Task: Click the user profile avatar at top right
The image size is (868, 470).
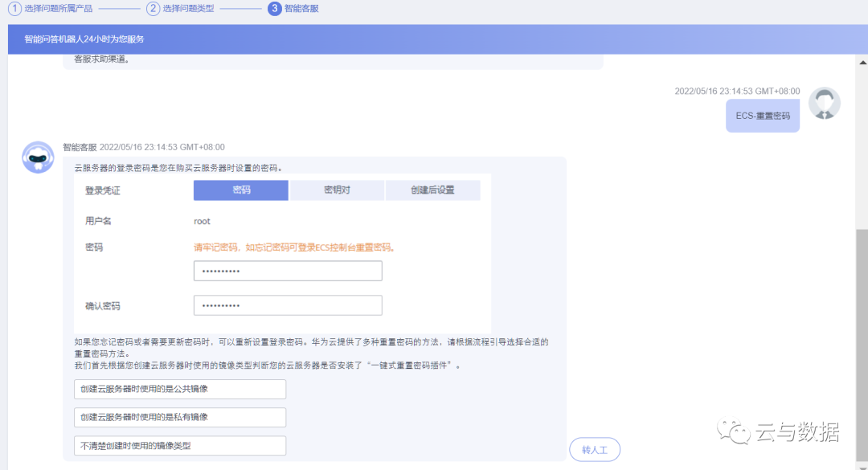Action: [x=825, y=103]
